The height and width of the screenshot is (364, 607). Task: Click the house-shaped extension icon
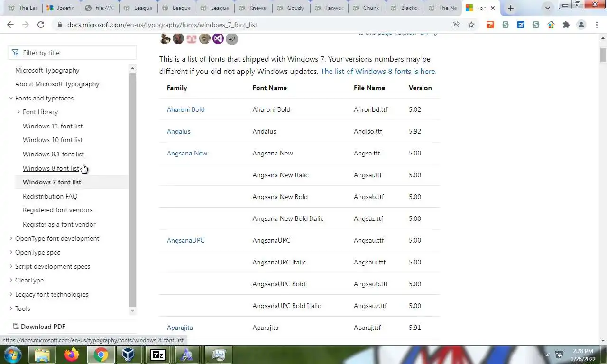tap(551, 25)
